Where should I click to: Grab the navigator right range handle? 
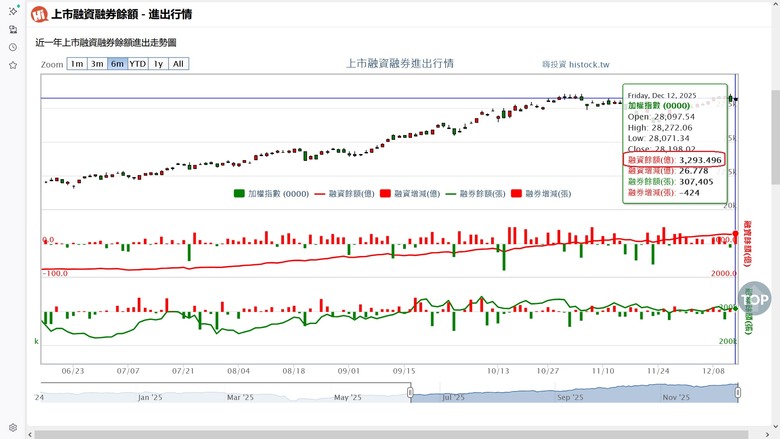[738, 393]
